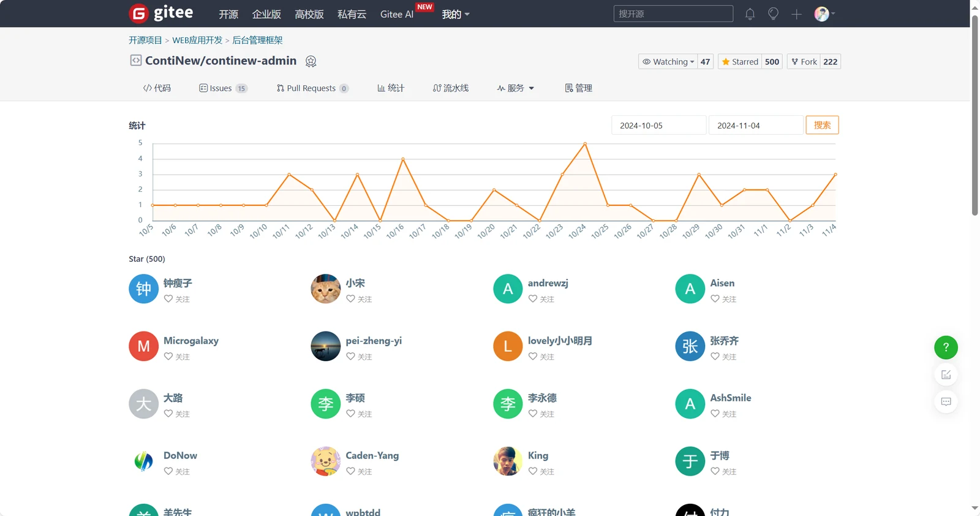Open the floating chat message icon
This screenshot has width=980, height=516.
946,401
